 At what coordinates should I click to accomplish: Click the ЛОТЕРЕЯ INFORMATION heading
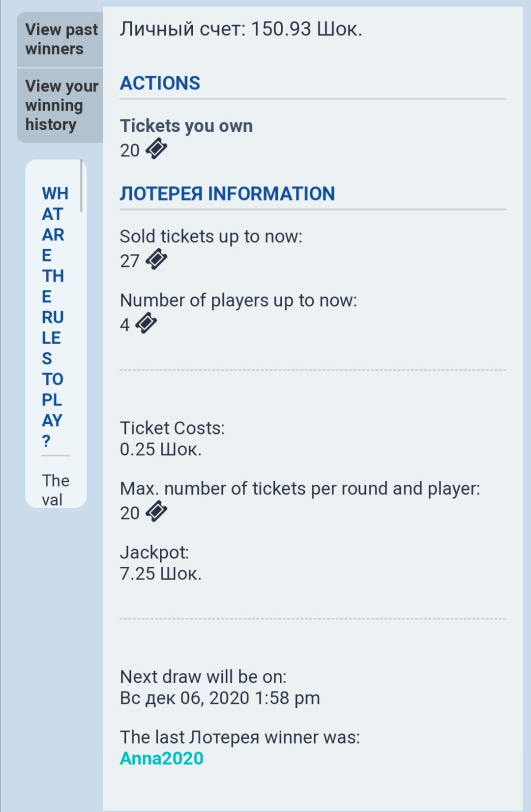coord(227,194)
